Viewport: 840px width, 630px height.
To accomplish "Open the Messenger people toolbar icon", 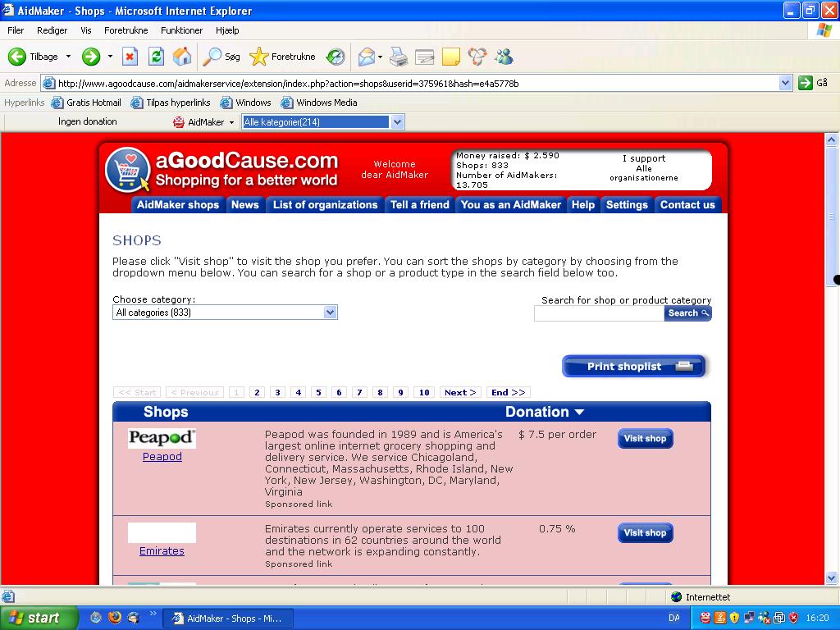I will (504, 57).
